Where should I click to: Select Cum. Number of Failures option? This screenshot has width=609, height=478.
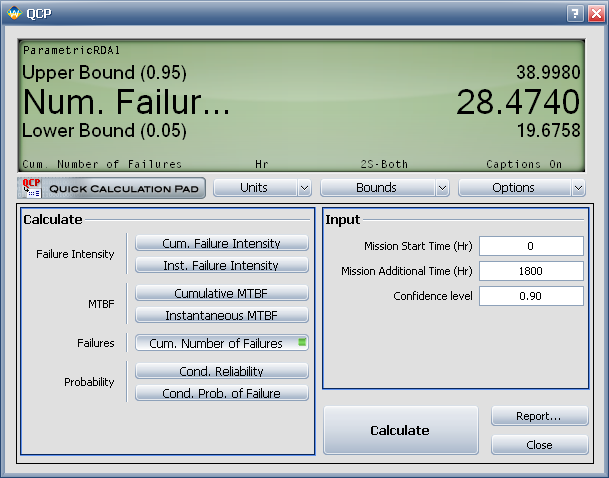[221, 343]
